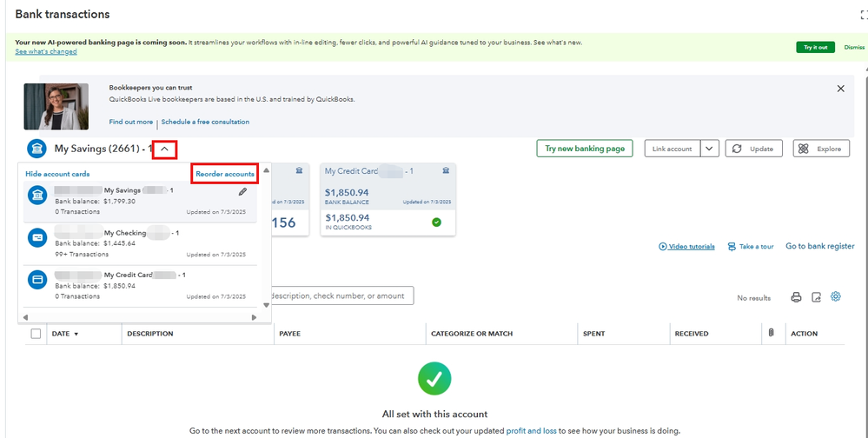Open the Link account dropdown arrow

[710, 149]
